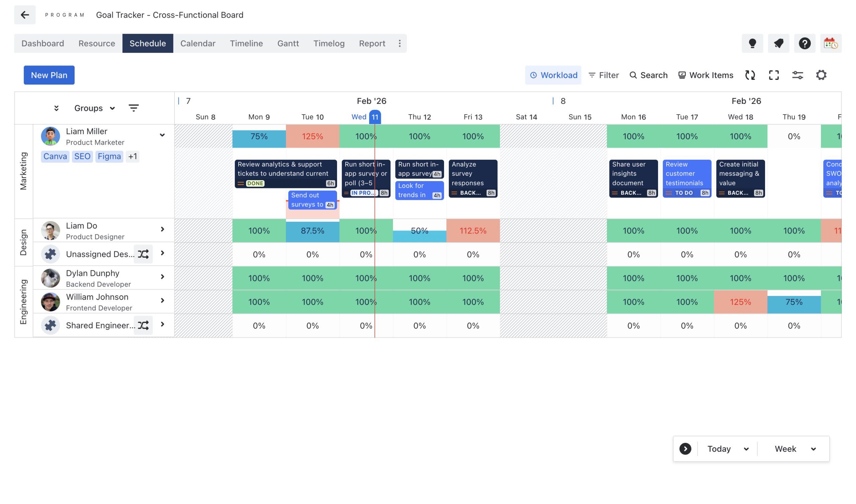This screenshot has height=504, width=856.
Task: Toggle the Workload view off
Action: pyautogui.click(x=553, y=75)
